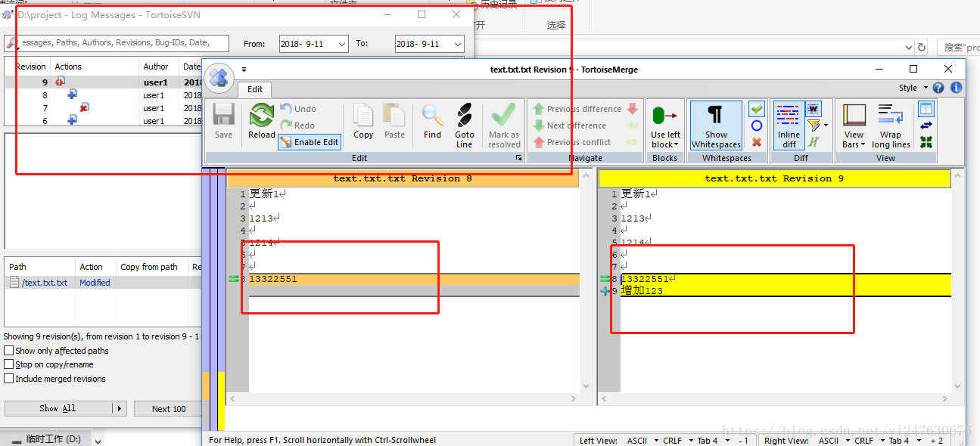Click the W word-diff icon in the Diff group
The height and width of the screenshot is (446, 980).
click(x=814, y=109)
